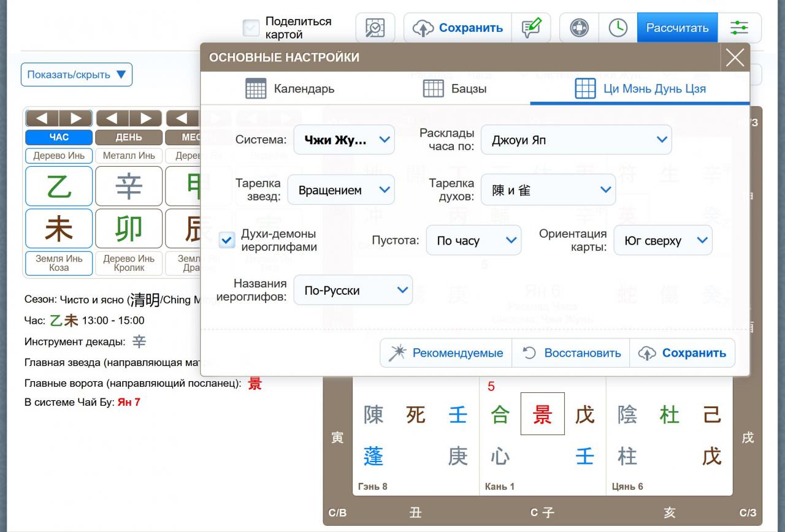785x532 pixels.
Task: Select the ЧАС pillar toggle
Action: pyautogui.click(x=59, y=137)
